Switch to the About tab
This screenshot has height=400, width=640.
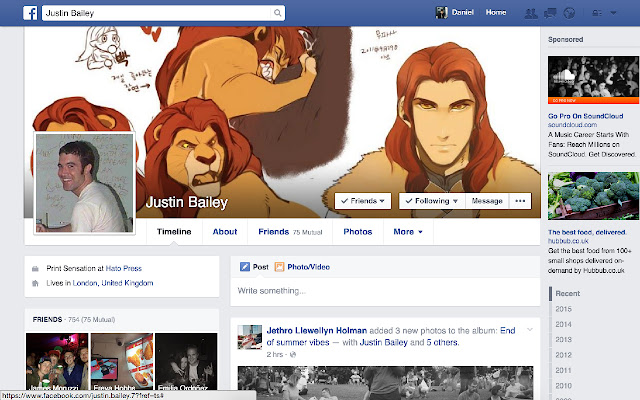pos(224,232)
